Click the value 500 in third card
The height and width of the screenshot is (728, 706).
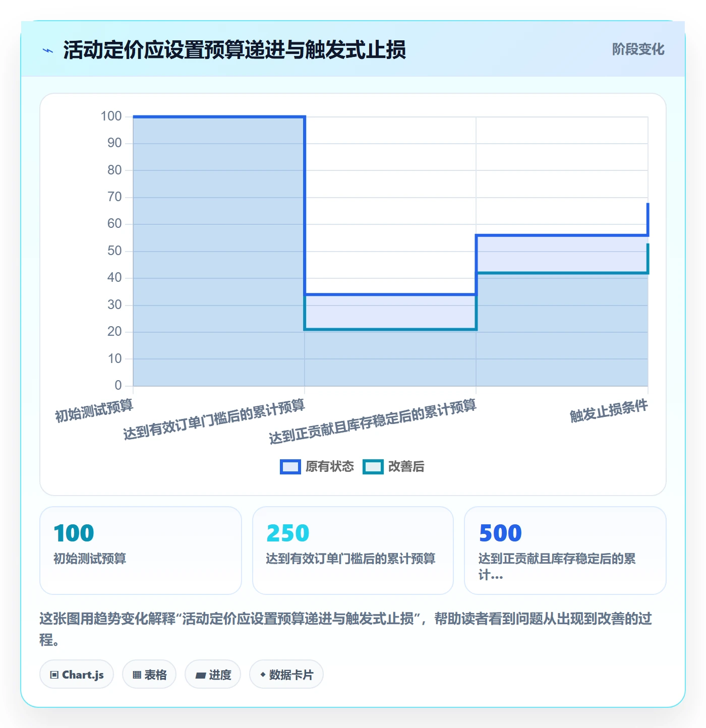pos(500,533)
